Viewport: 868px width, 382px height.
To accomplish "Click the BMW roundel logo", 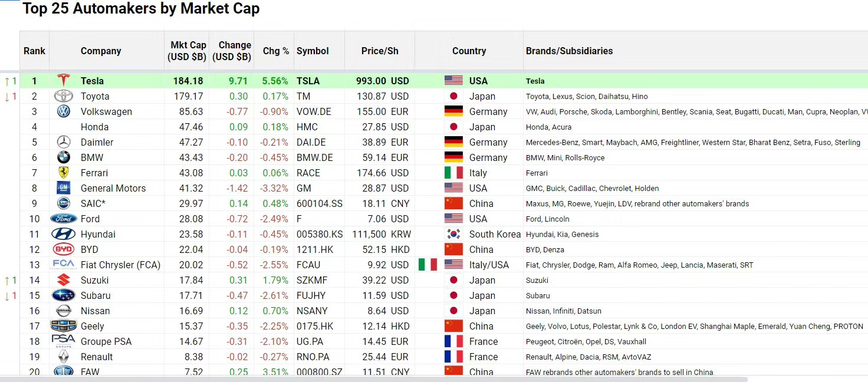I will (x=63, y=157).
